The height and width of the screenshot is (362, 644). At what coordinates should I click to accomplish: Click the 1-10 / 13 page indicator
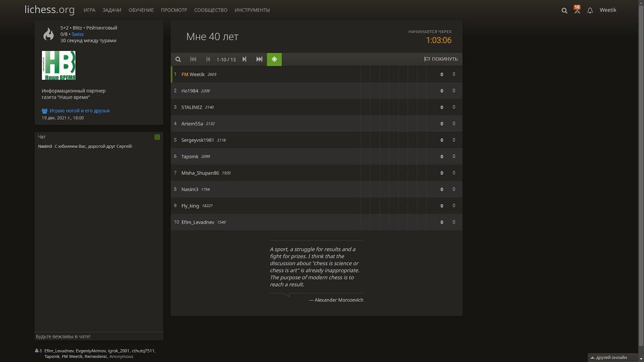coord(226,59)
